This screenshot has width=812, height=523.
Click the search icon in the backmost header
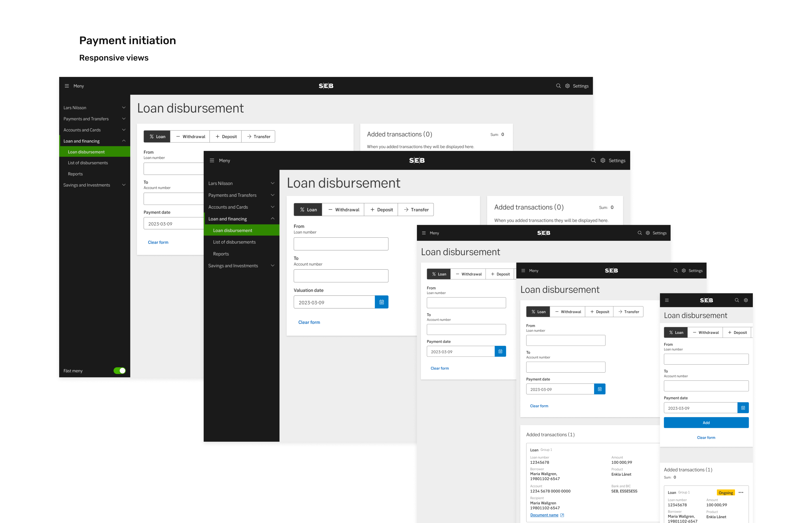point(558,86)
